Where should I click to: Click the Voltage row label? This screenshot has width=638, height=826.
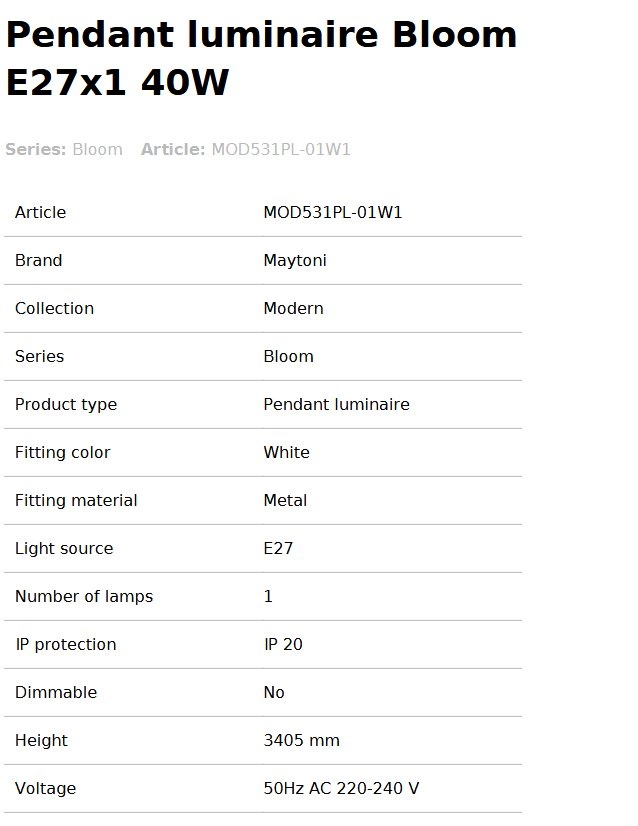click(45, 789)
